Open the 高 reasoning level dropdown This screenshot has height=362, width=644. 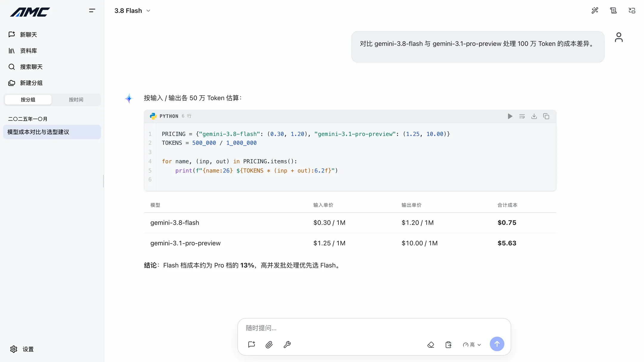[x=472, y=345]
